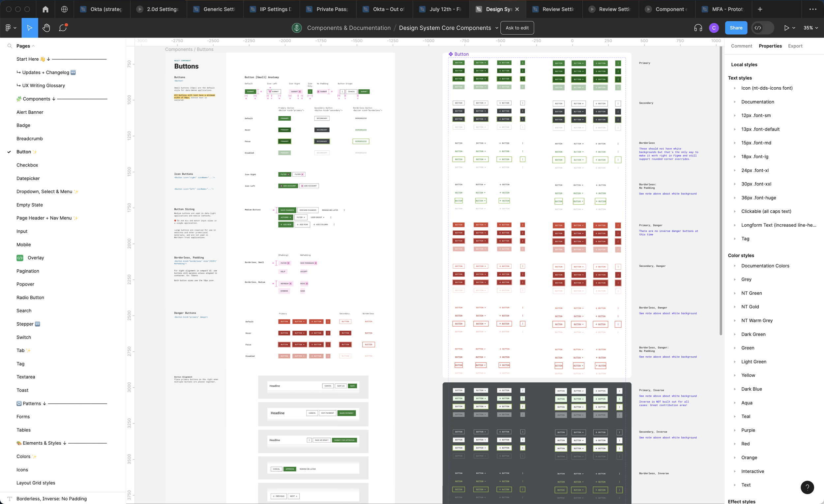Toggle Dev Mode switch
This screenshot has width=824, height=504.
tap(762, 28)
